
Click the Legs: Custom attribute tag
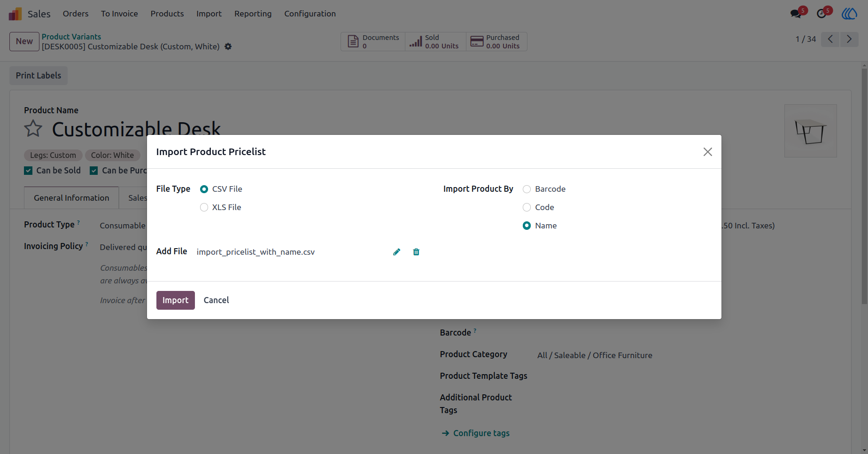pyautogui.click(x=53, y=155)
